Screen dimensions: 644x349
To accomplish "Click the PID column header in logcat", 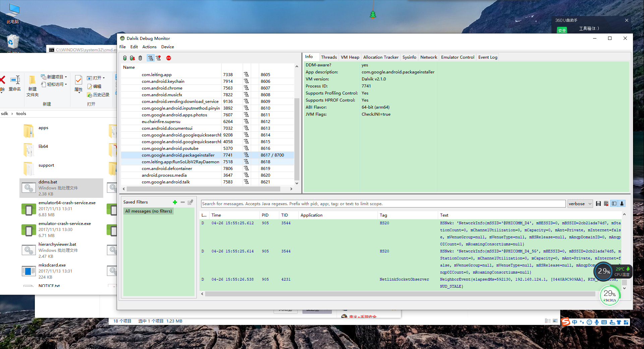I will pos(270,215).
